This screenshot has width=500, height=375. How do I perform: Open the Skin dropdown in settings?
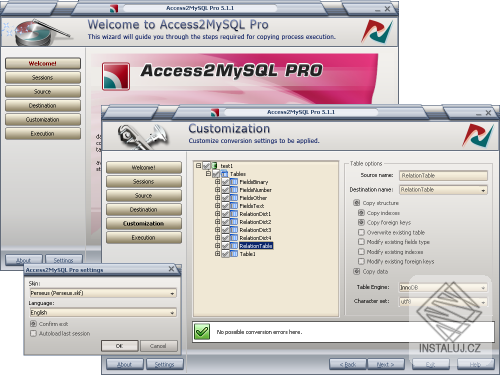172,293
